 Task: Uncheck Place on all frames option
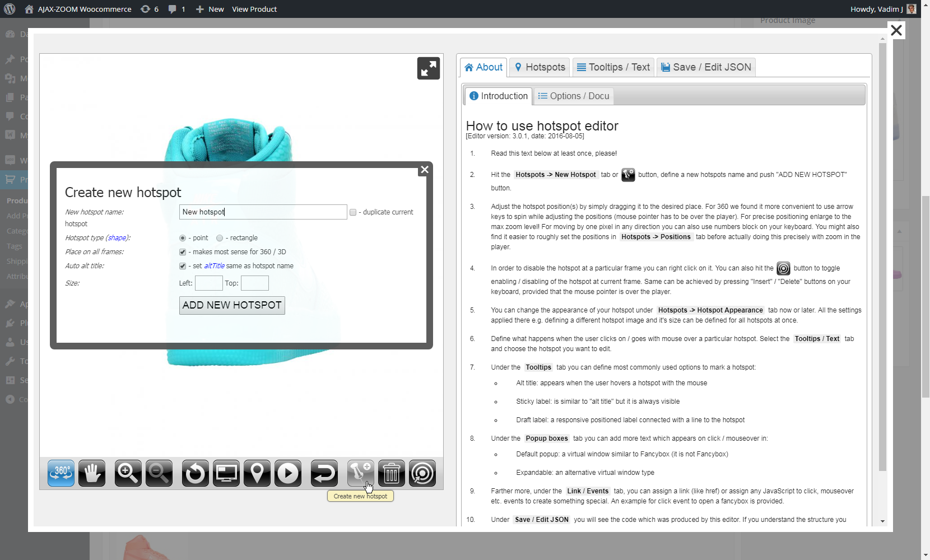click(x=183, y=252)
